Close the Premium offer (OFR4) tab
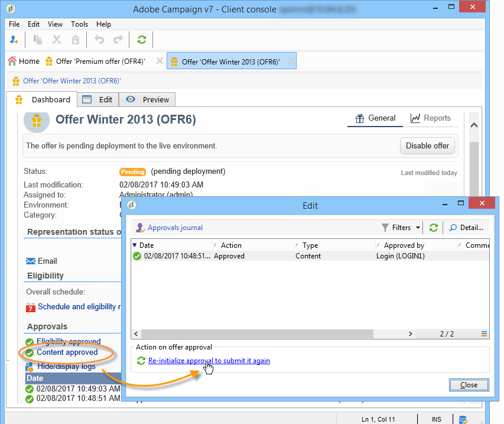This screenshot has height=424, width=504. 160,60
